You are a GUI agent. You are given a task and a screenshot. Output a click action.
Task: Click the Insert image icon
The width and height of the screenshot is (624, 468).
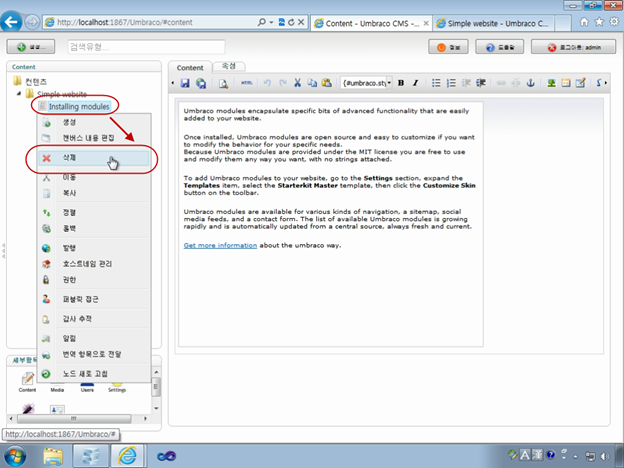[x=551, y=83]
